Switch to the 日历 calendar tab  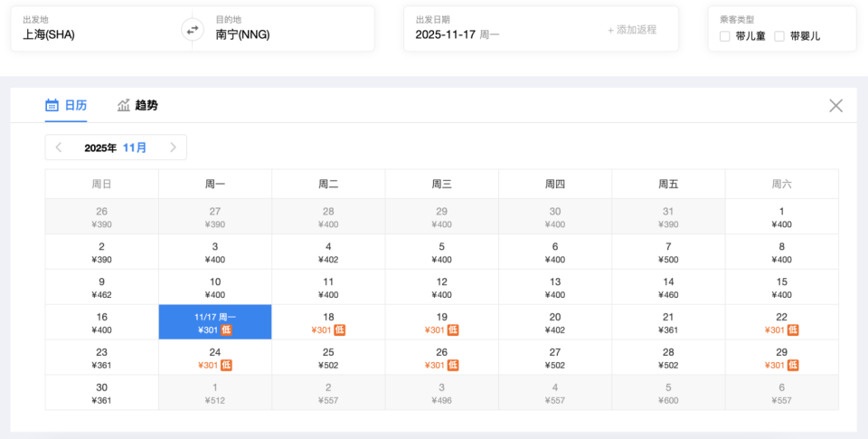pyautogui.click(x=67, y=105)
